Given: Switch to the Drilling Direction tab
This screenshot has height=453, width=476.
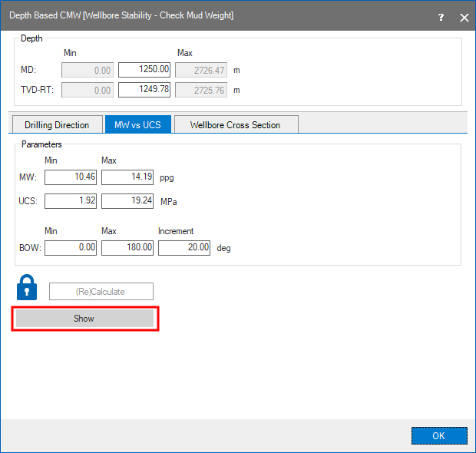Looking at the screenshot, I should (x=57, y=124).
